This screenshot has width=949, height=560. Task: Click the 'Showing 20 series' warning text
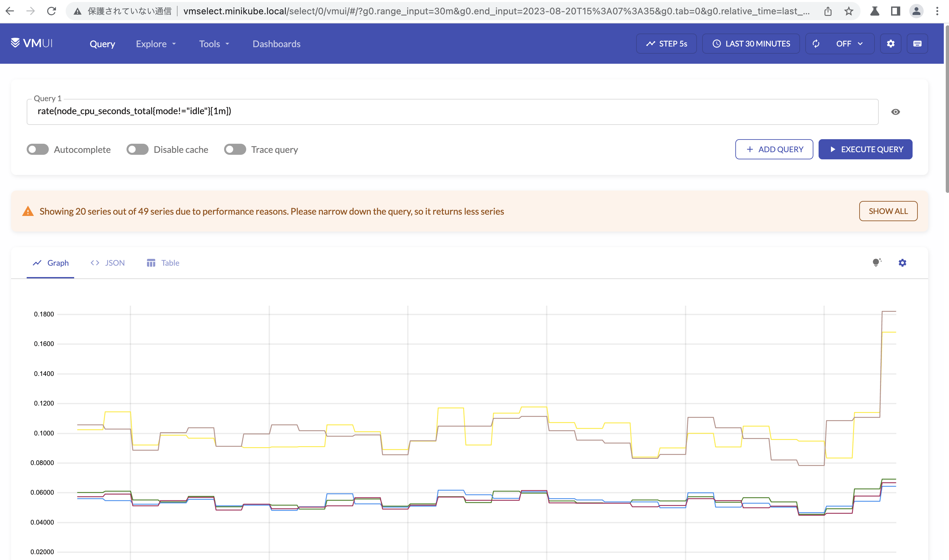click(x=272, y=211)
